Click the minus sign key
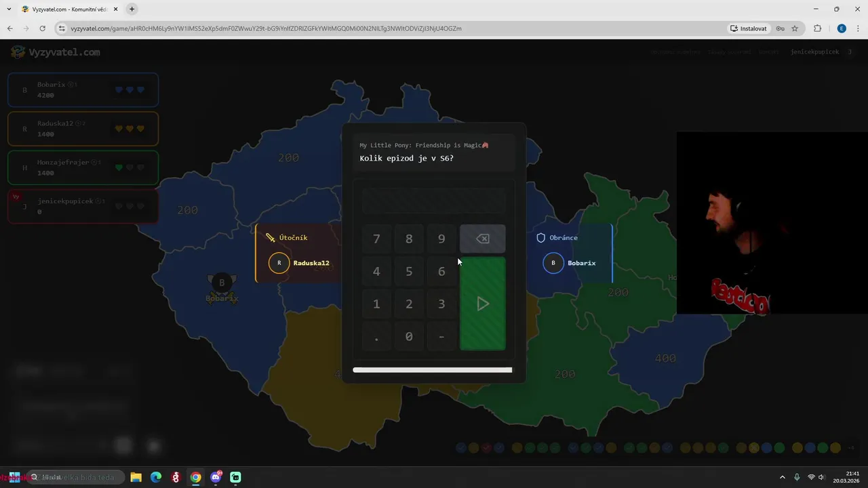 [x=441, y=336]
